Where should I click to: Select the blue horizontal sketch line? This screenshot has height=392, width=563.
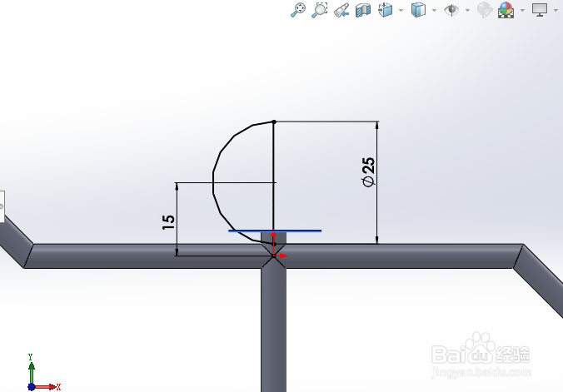point(275,231)
